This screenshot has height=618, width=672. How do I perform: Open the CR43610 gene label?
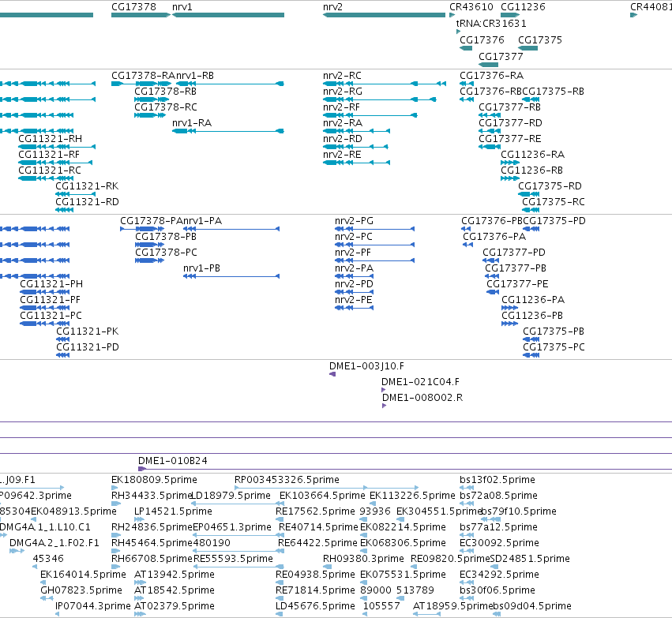tap(471, 7)
